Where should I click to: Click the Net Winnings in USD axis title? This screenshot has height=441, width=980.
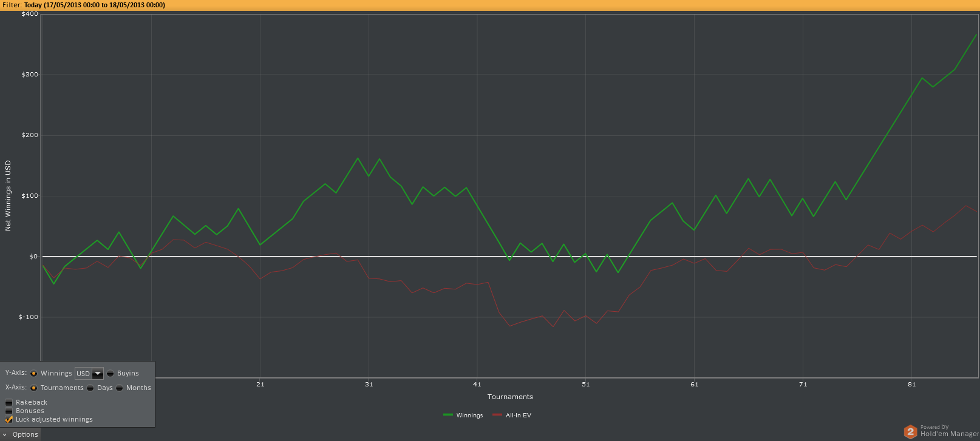[8, 195]
